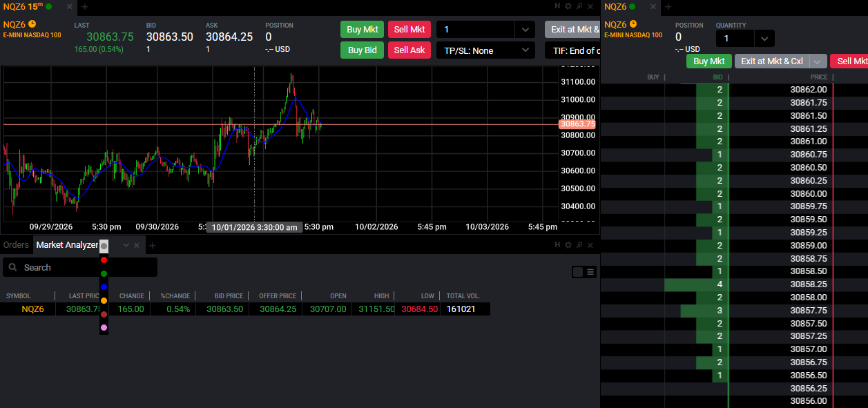Open the TIF: End of day dropdown
The height and width of the screenshot is (408, 868).
(572, 50)
